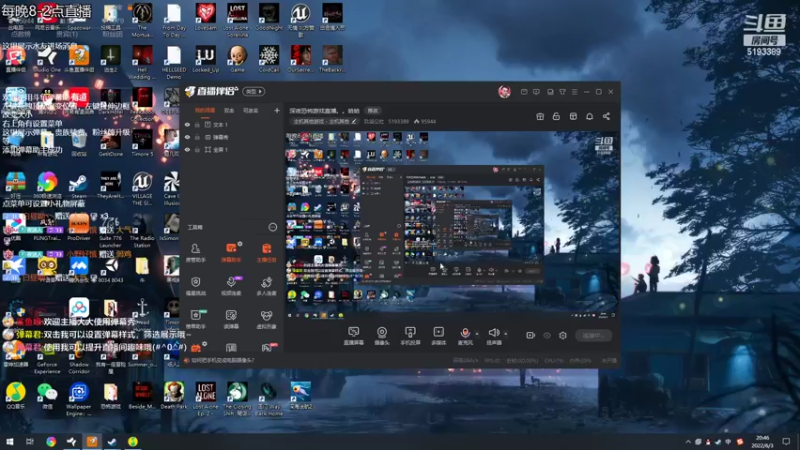Expand the toolbox more-options circle button
Image resolution: width=800 pixels, height=450 pixels.
(x=273, y=227)
